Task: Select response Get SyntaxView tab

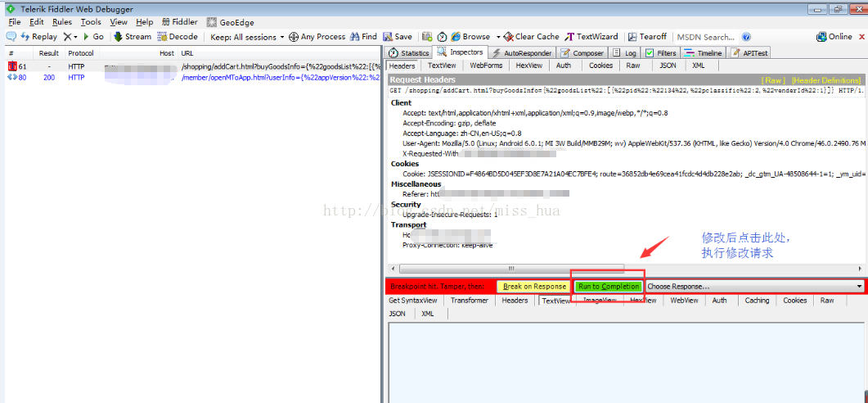Action: (413, 301)
